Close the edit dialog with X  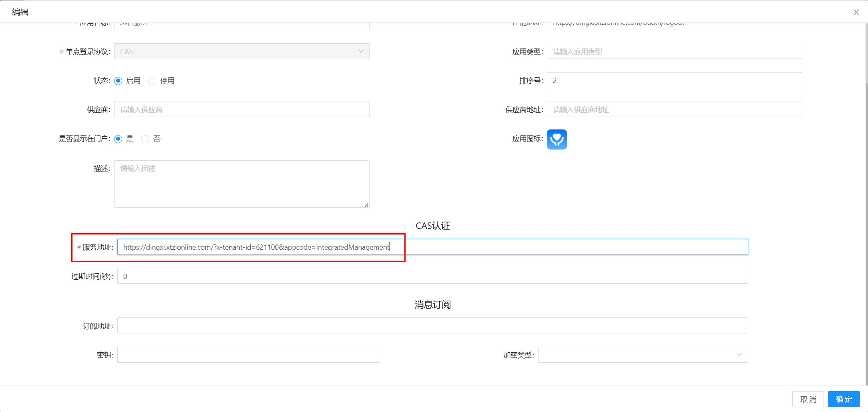click(x=856, y=12)
